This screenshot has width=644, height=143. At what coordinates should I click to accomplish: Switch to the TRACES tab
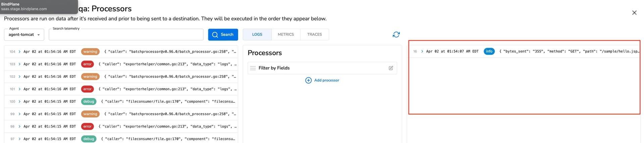point(314,35)
